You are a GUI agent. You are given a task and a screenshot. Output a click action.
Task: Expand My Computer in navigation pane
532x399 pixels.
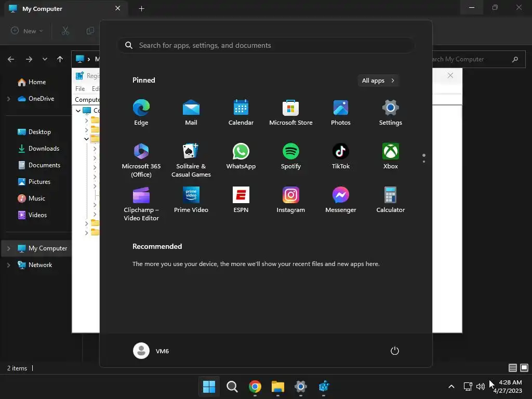(9, 248)
